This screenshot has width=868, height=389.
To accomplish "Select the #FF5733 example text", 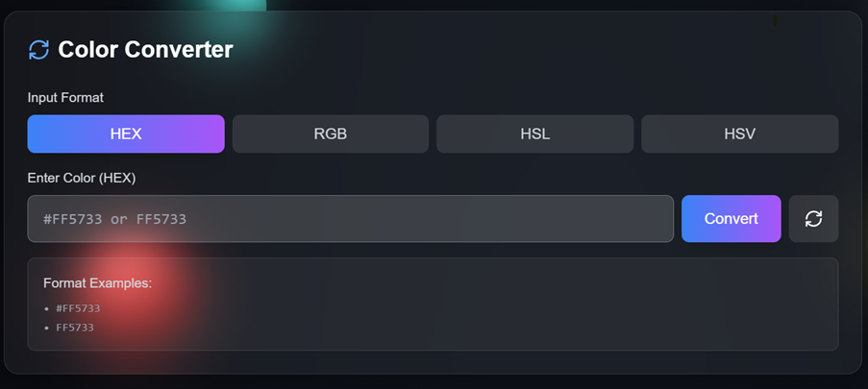I will point(78,308).
